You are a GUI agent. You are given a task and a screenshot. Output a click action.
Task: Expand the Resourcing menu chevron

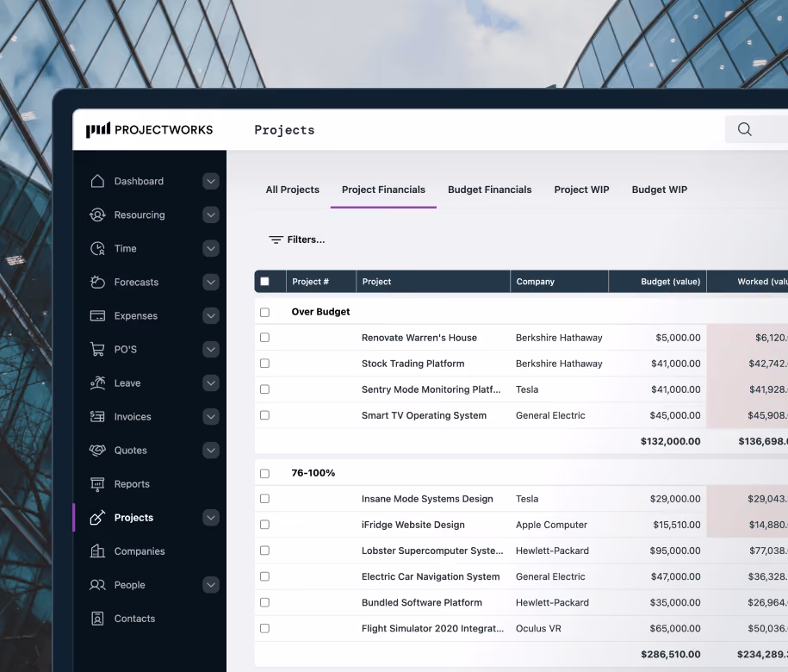(x=211, y=215)
